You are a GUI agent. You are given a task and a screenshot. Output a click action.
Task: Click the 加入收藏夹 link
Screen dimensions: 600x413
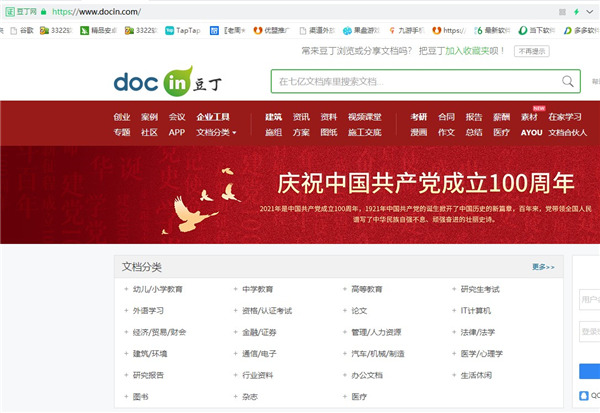click(x=466, y=51)
